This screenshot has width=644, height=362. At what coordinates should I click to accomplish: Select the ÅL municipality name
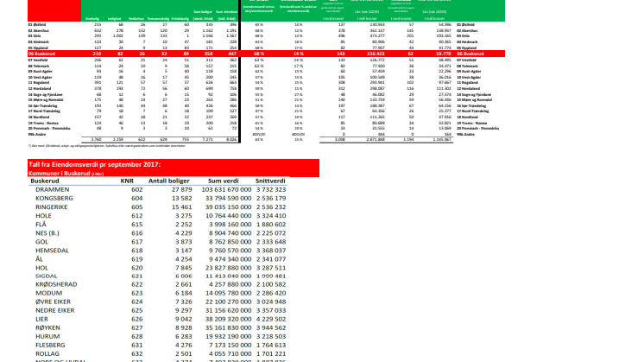click(x=39, y=259)
